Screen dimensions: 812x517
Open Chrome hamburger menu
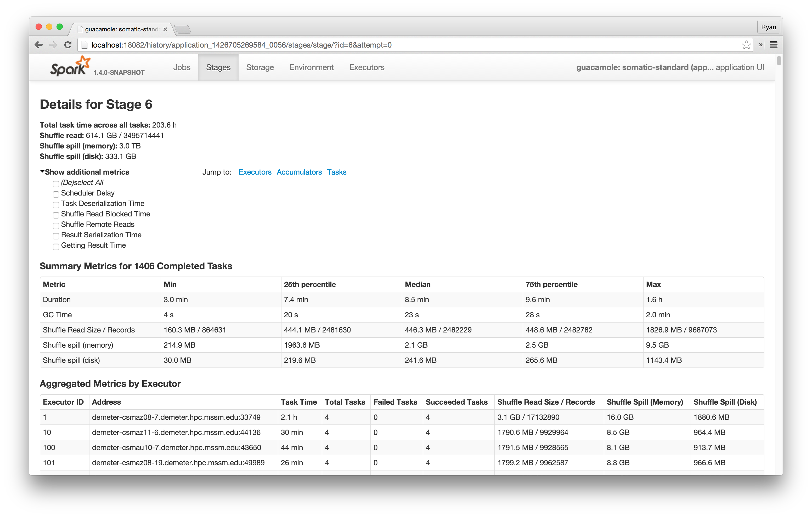point(774,45)
